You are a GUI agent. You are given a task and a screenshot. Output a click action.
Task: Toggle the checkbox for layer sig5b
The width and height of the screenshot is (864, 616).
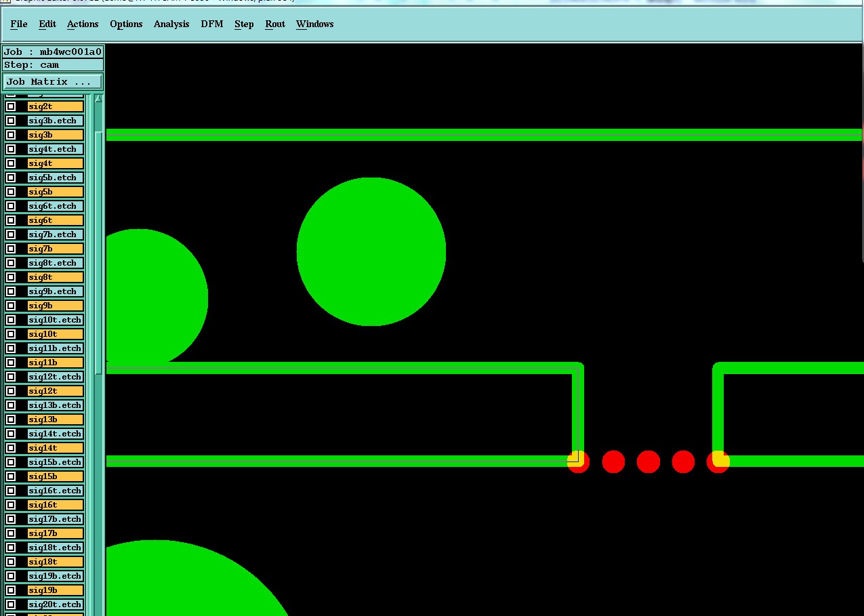pos(11,192)
